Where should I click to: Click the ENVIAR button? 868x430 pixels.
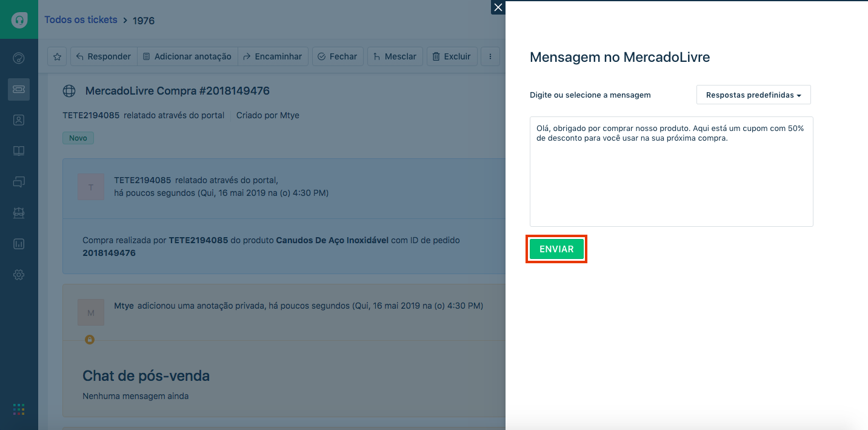tap(556, 249)
